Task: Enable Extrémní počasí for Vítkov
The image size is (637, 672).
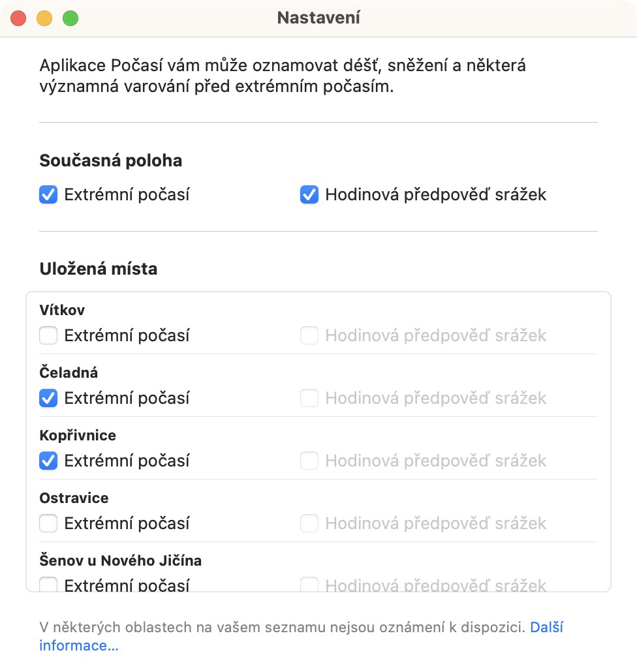Action: 48,335
